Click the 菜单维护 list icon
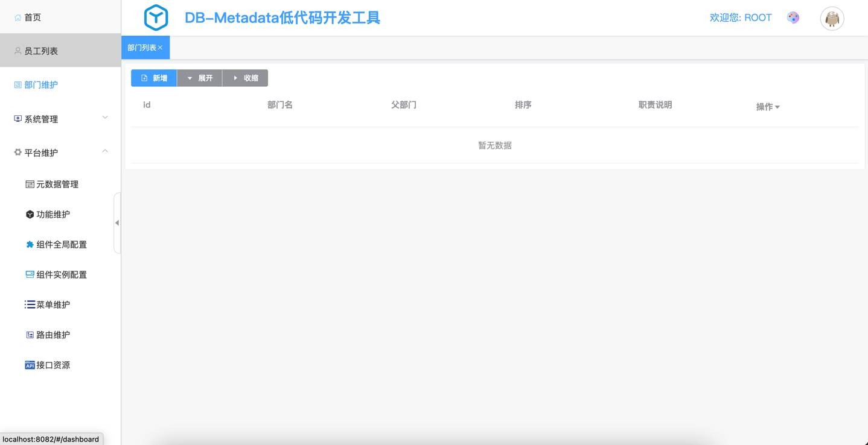Screen dimensions: 868x445 [x=30, y=305]
